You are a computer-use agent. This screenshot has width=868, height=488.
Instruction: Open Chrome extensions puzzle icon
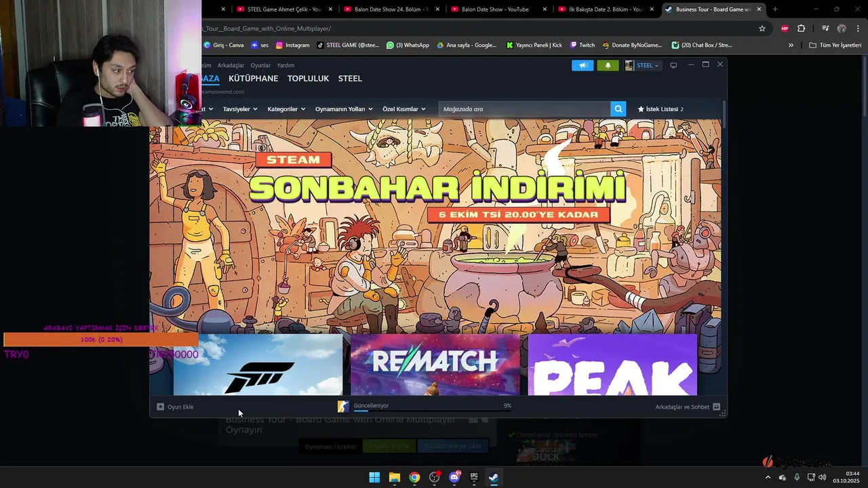[802, 28]
